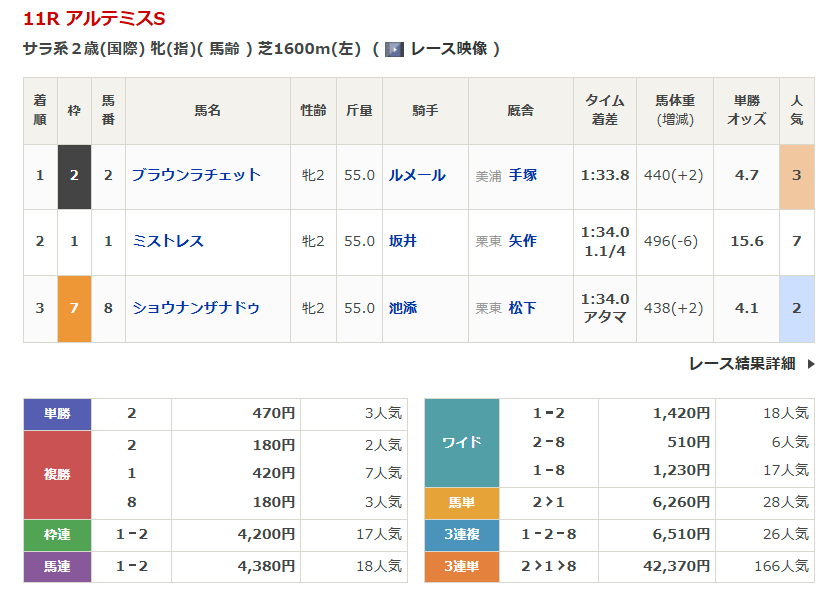Click the race video film icon
833x593 pixels.
(394, 49)
